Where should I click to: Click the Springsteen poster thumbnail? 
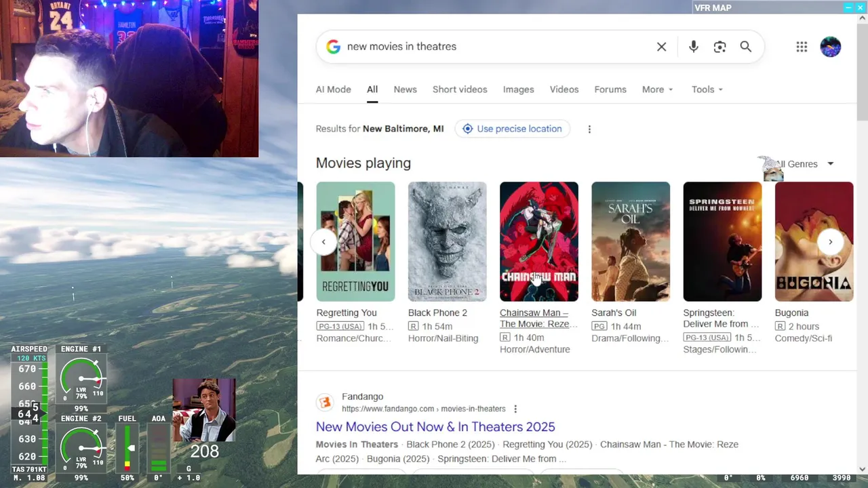point(722,241)
